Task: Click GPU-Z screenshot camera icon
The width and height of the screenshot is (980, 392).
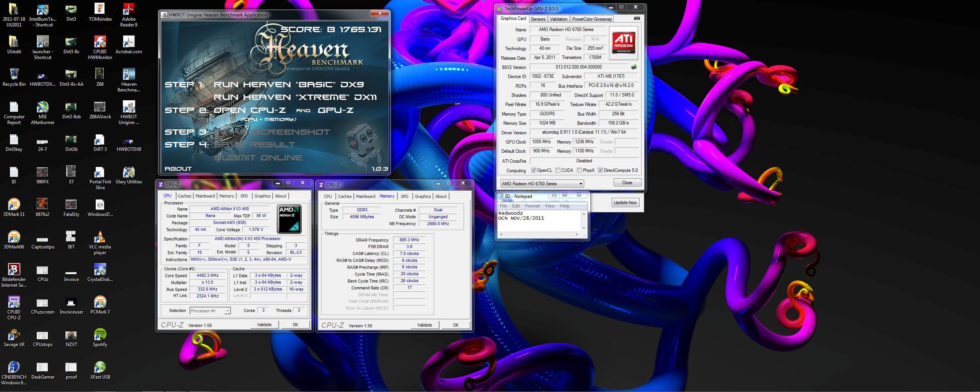Action: tap(637, 18)
